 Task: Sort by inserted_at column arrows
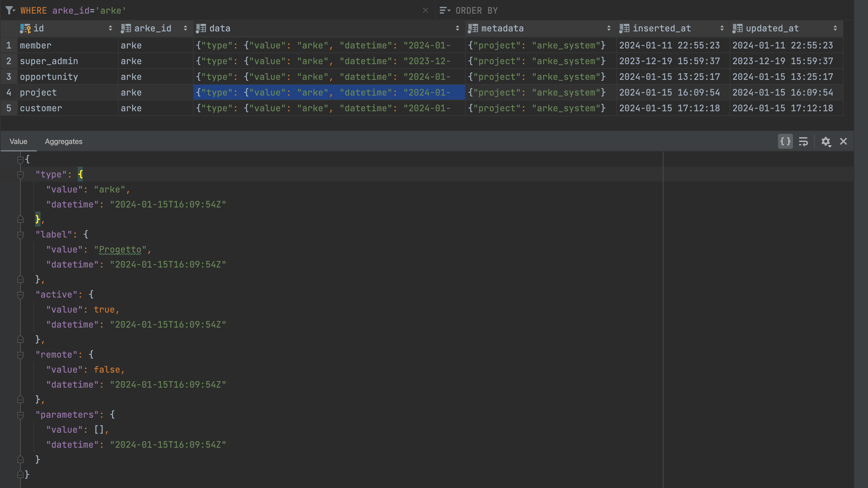coord(722,28)
